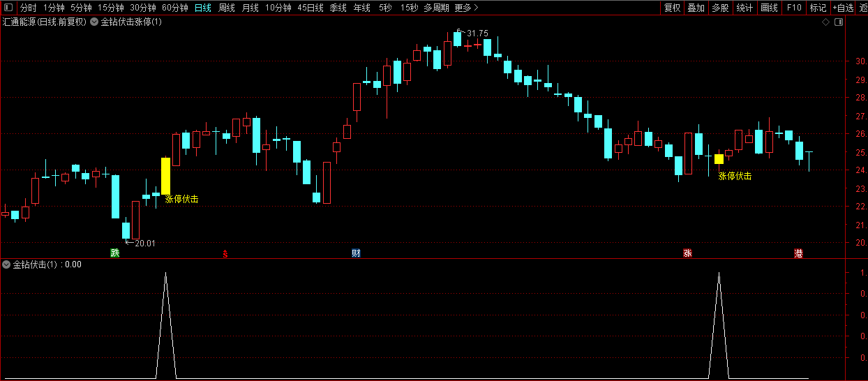Select the 30分钟 period
This screenshot has width=868, height=381.
[x=143, y=8]
